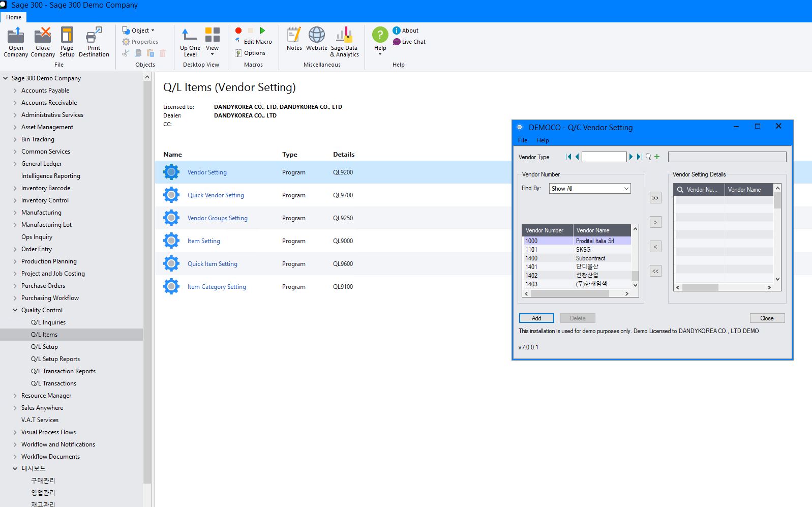Image resolution: width=812 pixels, height=507 pixels.
Task: Click the green Run Macro play icon
Action: tap(262, 31)
